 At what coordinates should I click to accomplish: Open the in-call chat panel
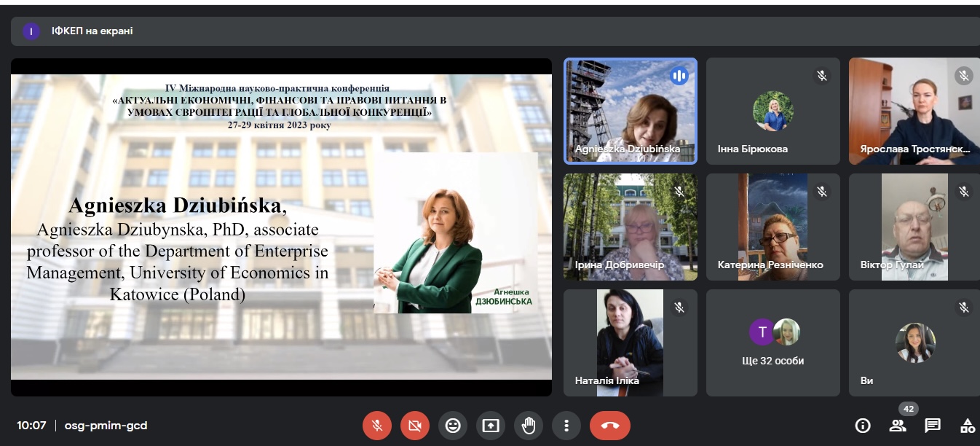click(x=933, y=426)
